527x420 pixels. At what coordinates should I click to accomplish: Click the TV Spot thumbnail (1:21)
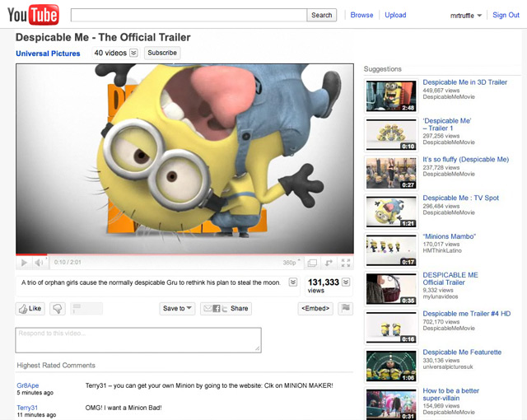391,212
